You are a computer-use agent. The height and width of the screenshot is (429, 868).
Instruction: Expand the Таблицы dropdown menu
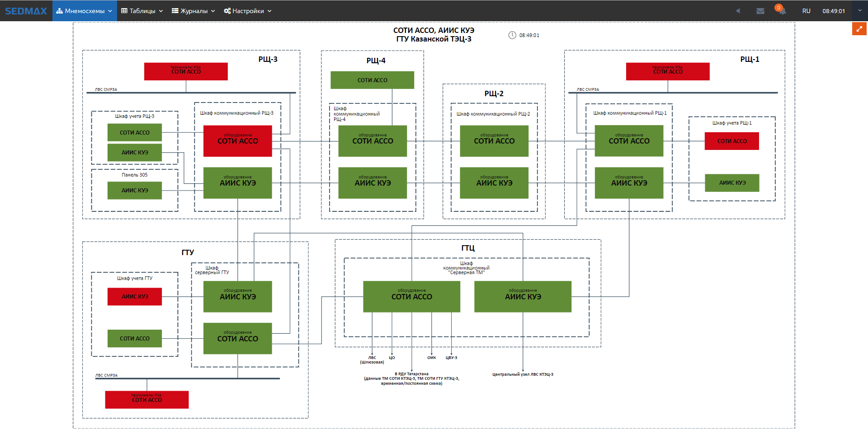pyautogui.click(x=142, y=11)
